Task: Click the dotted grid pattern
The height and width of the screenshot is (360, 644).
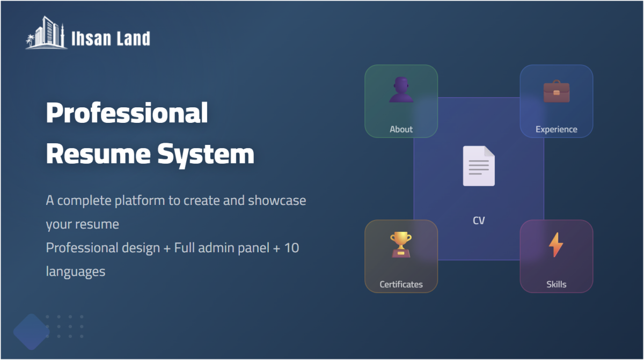Action: coord(65,327)
